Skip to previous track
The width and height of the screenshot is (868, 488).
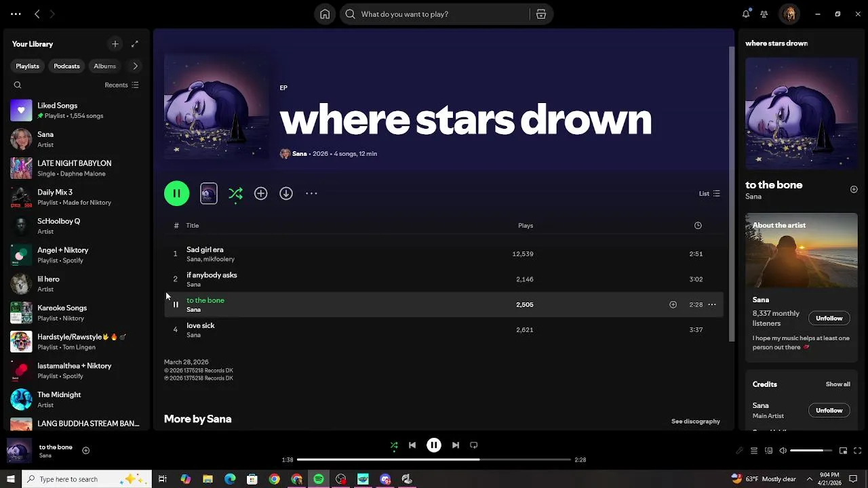pos(412,445)
